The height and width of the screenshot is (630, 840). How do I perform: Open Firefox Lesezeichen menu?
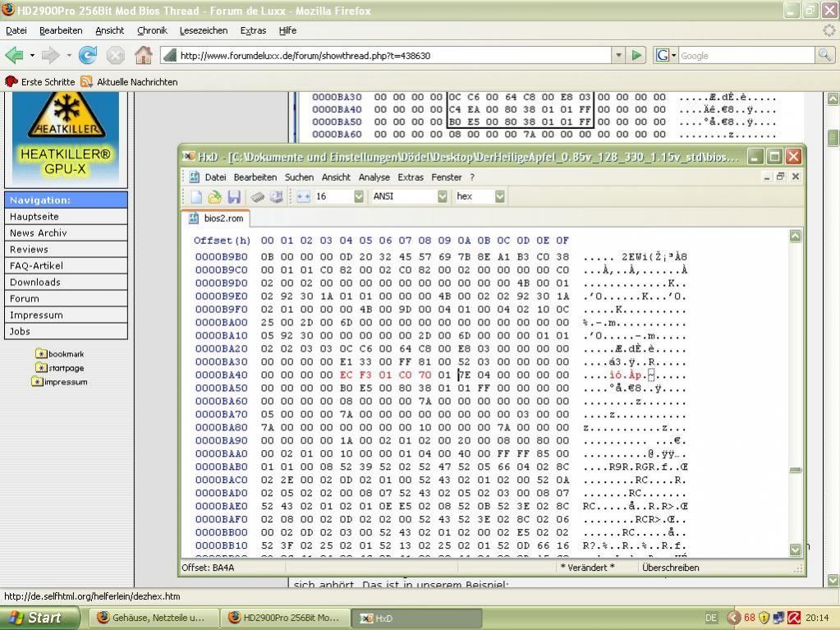(204, 30)
